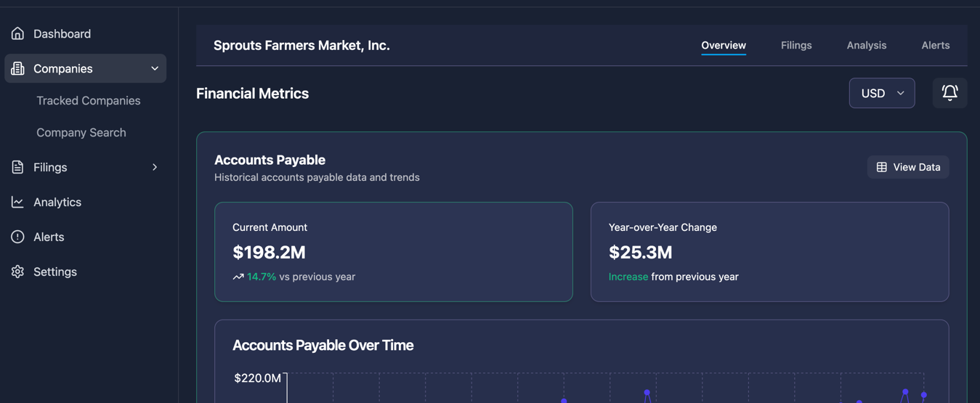Click the Year-over-Year Change card
This screenshot has height=403, width=980.
770,252
